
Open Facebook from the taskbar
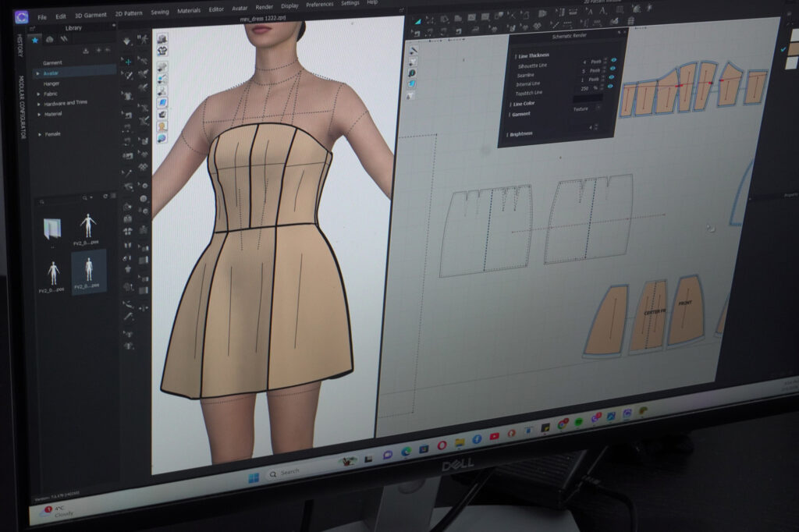(x=477, y=438)
